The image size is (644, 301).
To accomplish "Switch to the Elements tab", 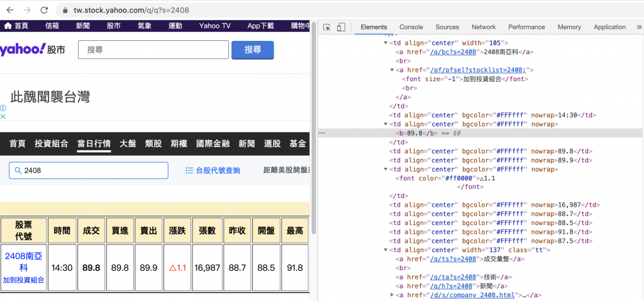I will click(x=374, y=27).
